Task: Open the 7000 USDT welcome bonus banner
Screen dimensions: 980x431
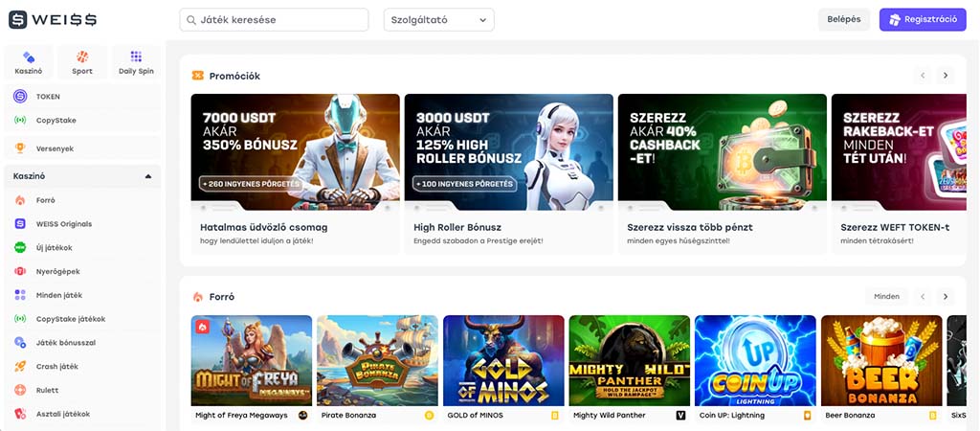Action: coord(295,152)
